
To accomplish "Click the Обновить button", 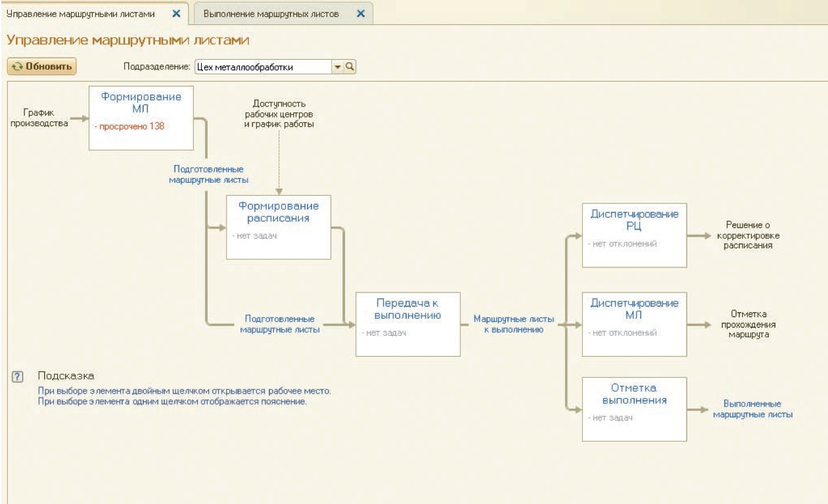I will pos(42,66).
